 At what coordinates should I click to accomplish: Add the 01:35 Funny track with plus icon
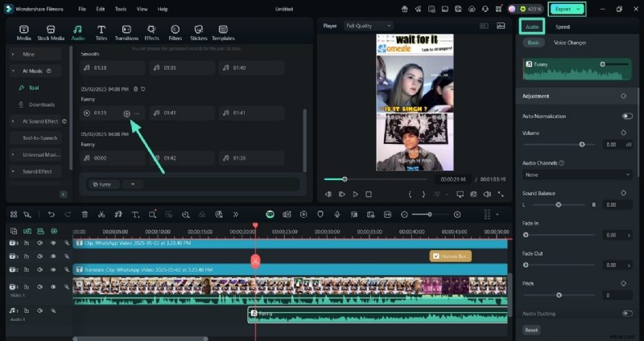click(x=126, y=113)
